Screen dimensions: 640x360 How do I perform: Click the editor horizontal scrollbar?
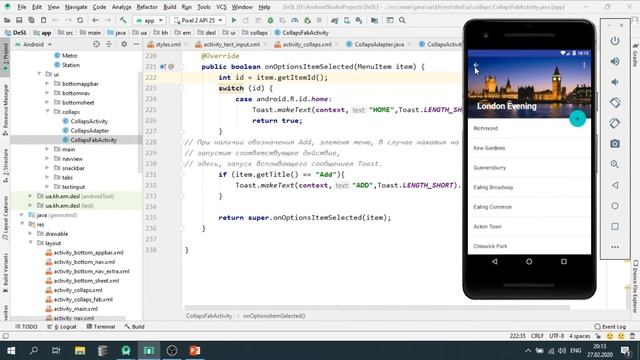click(377, 308)
